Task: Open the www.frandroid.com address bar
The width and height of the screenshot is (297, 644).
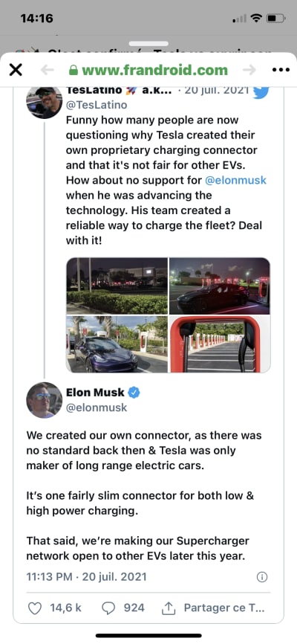Action: tap(148, 70)
